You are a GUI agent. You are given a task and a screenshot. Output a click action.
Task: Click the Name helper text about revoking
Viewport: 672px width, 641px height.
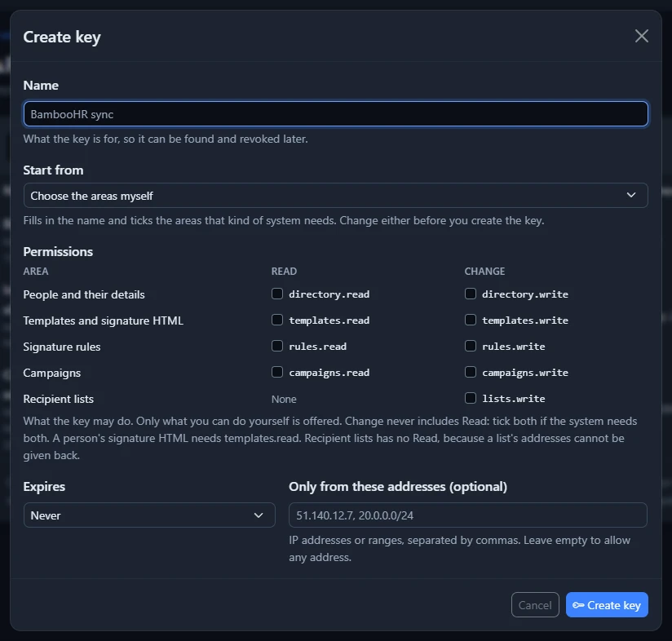click(166, 139)
